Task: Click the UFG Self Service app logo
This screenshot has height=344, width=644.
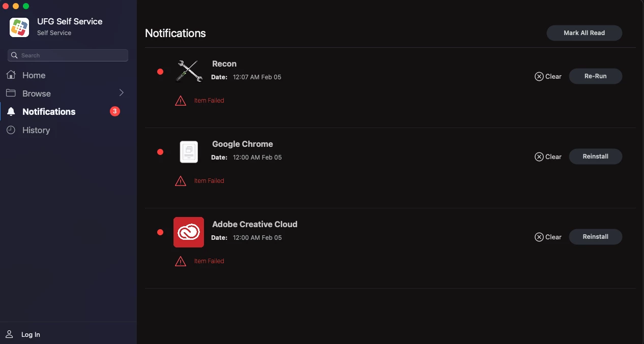Action: pos(19,27)
